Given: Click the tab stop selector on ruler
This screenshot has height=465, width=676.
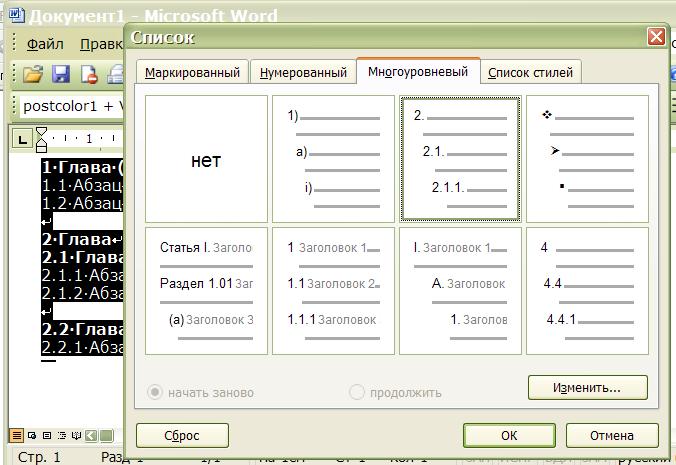Looking at the screenshot, I should pyautogui.click(x=22, y=138).
